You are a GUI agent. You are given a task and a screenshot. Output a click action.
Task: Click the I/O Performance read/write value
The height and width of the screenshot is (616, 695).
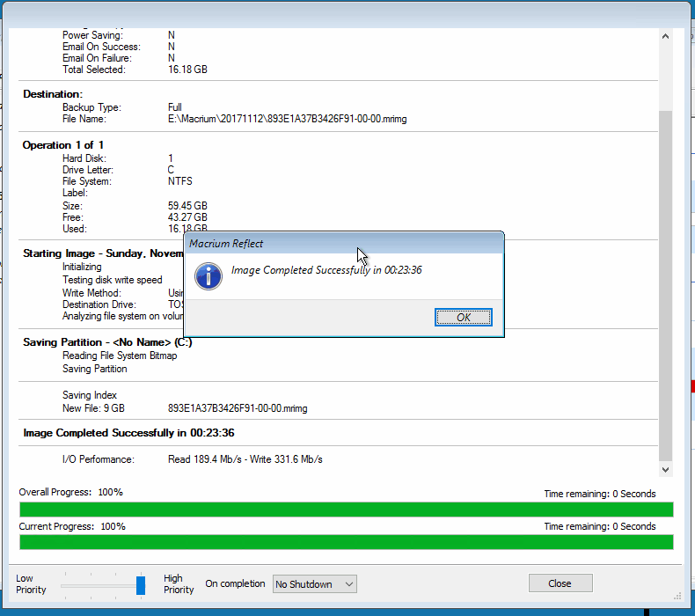(x=245, y=459)
